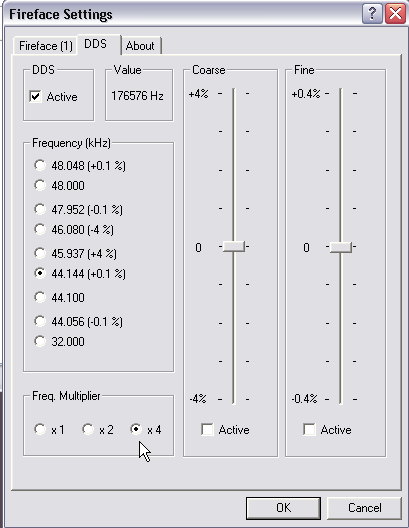The width and height of the screenshot is (409, 528).
Task: Uncheck the DDS Active checkbox
Action: 35,97
